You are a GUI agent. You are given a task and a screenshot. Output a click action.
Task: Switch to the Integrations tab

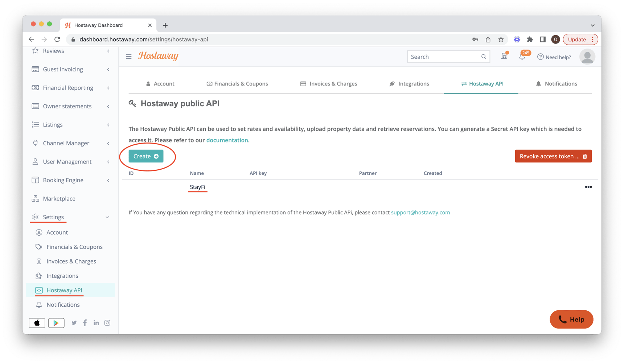409,83
